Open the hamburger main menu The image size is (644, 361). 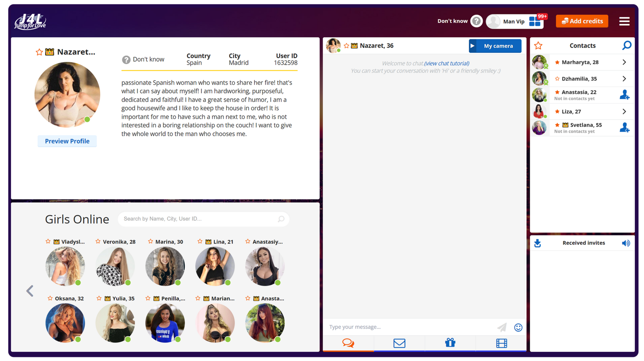[x=624, y=21]
